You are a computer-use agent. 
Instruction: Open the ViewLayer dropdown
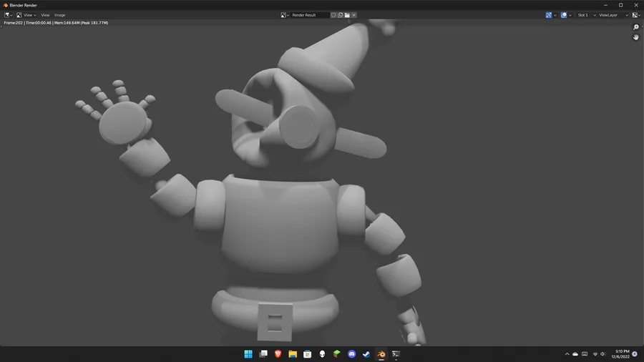click(x=613, y=15)
